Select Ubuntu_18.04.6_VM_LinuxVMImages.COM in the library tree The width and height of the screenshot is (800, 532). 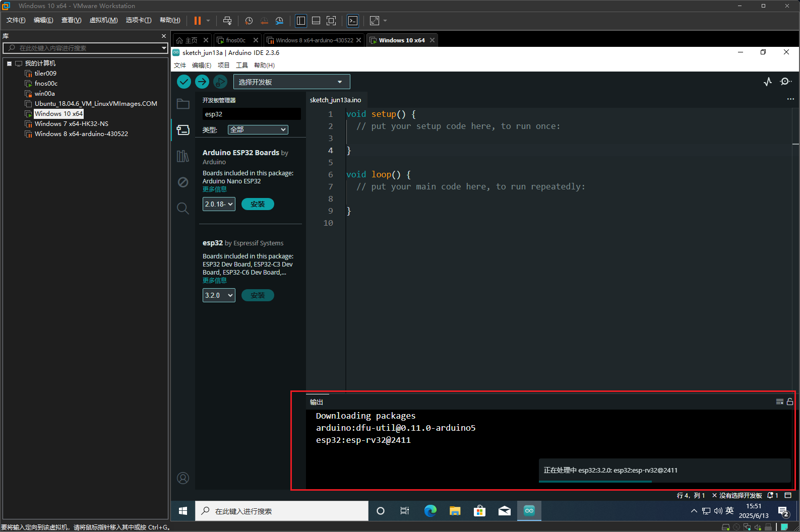(x=96, y=104)
